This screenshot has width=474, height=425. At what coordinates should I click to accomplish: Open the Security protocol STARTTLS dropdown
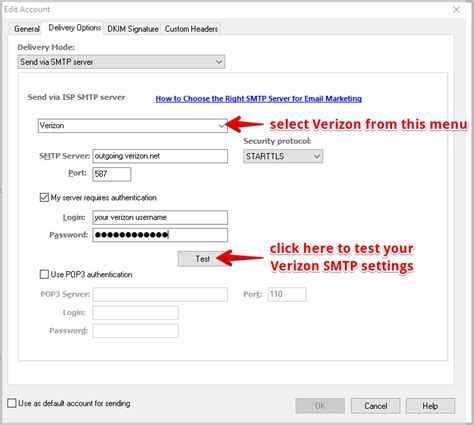(x=283, y=156)
